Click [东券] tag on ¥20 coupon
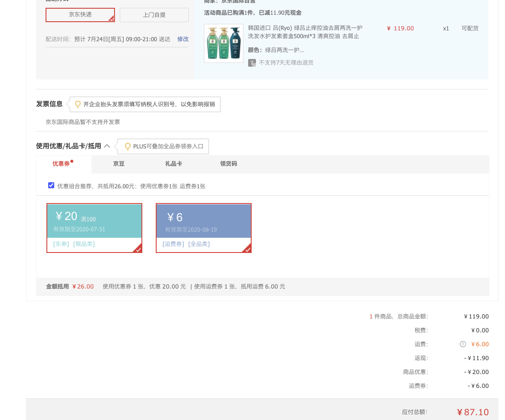 (x=61, y=244)
